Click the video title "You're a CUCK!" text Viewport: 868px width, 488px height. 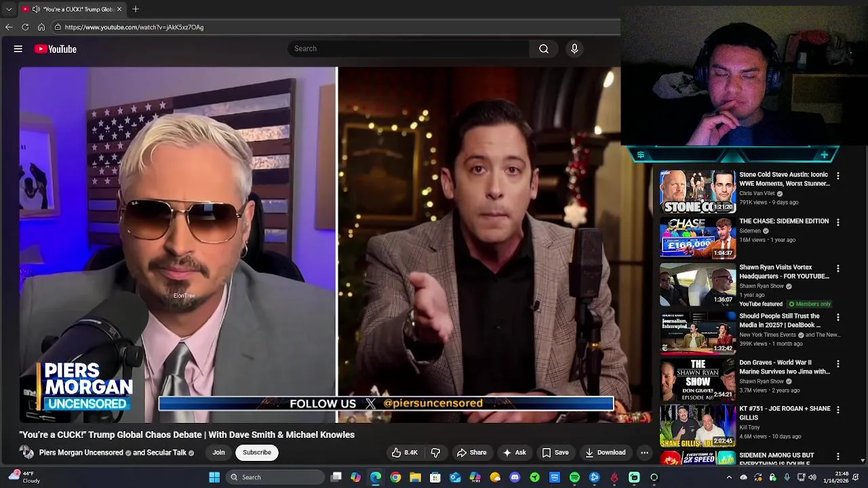[187, 435]
